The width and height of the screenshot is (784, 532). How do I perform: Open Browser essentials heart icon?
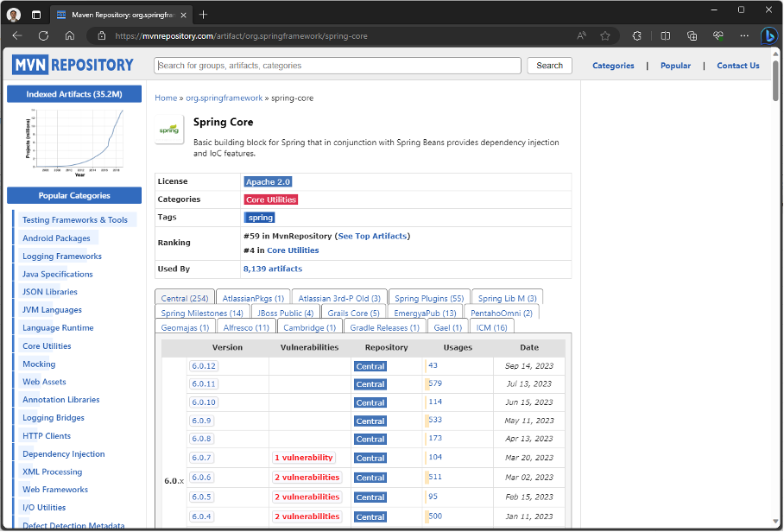(718, 35)
